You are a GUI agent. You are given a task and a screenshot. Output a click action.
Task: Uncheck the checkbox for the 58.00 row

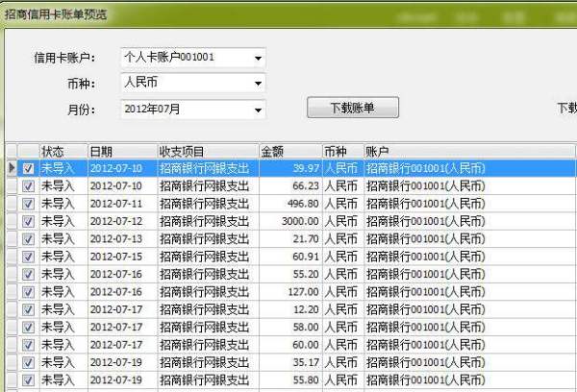(28, 328)
